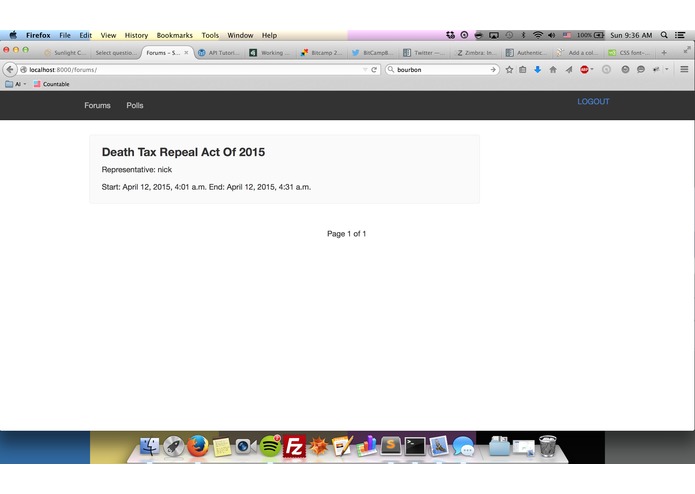This screenshot has width=695, height=494.
Task: Click the browser back arrow button
Action: [10, 70]
